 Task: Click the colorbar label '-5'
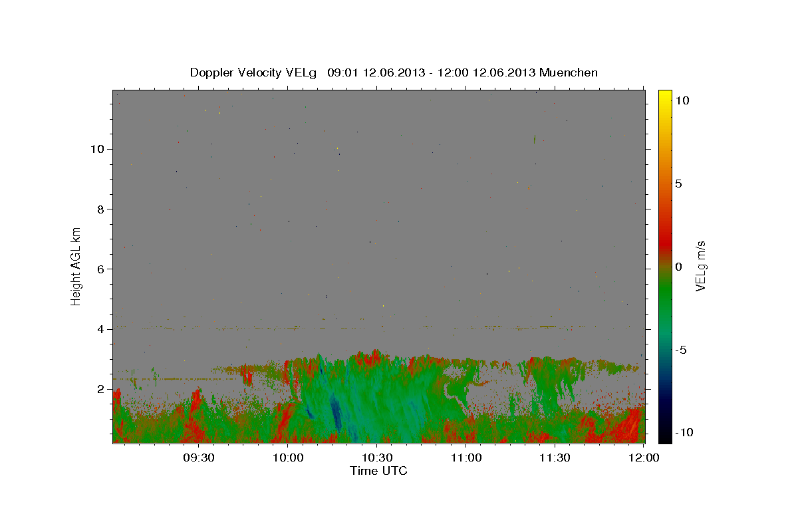click(x=681, y=350)
